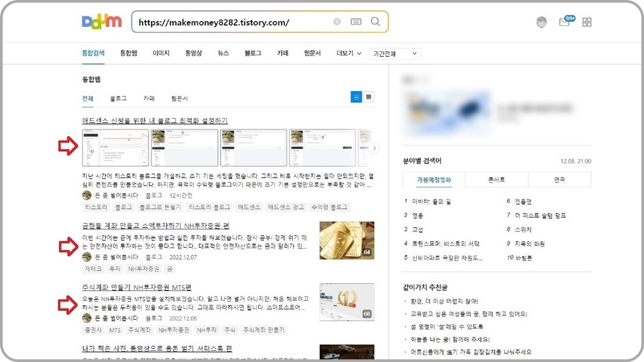
Task: Open the apps grid icon
Action: coord(587,21)
